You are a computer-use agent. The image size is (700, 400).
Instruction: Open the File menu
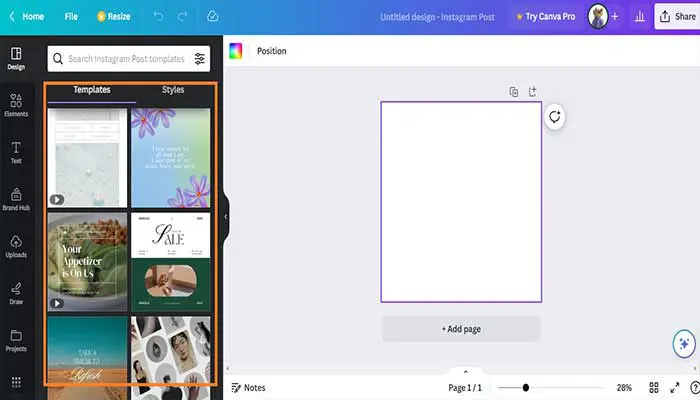click(71, 17)
